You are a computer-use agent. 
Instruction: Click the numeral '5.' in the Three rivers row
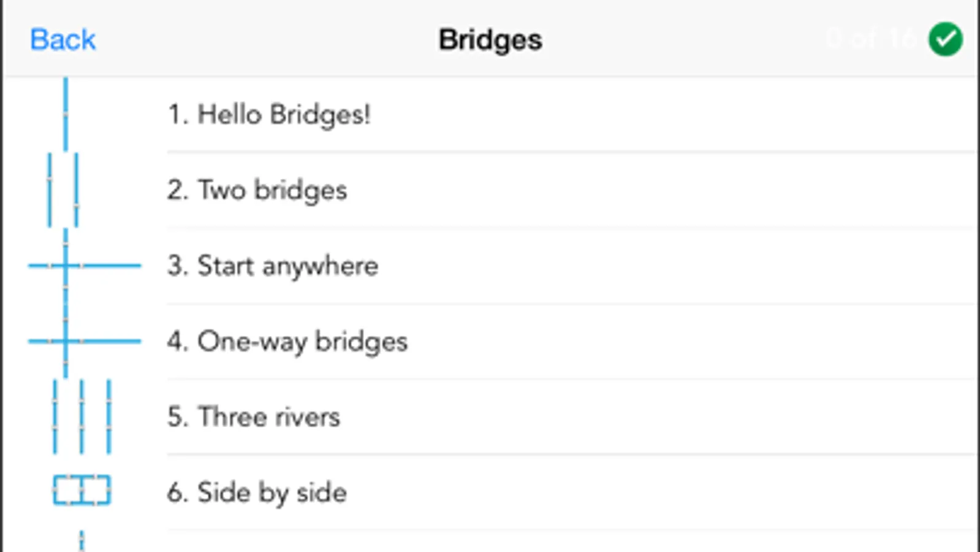coord(177,417)
